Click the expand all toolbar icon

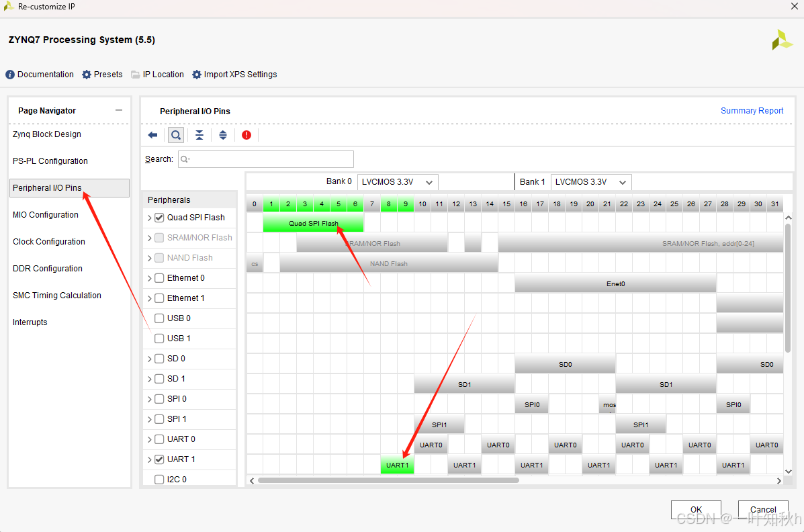click(223, 135)
